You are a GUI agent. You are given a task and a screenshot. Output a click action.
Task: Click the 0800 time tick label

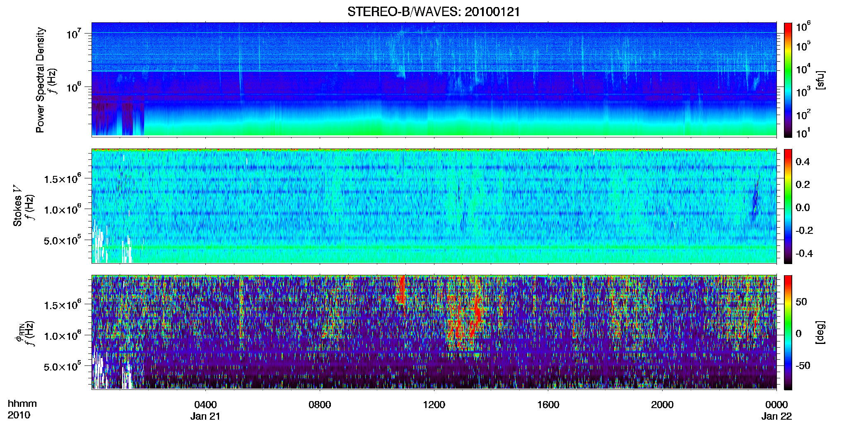[x=320, y=405]
